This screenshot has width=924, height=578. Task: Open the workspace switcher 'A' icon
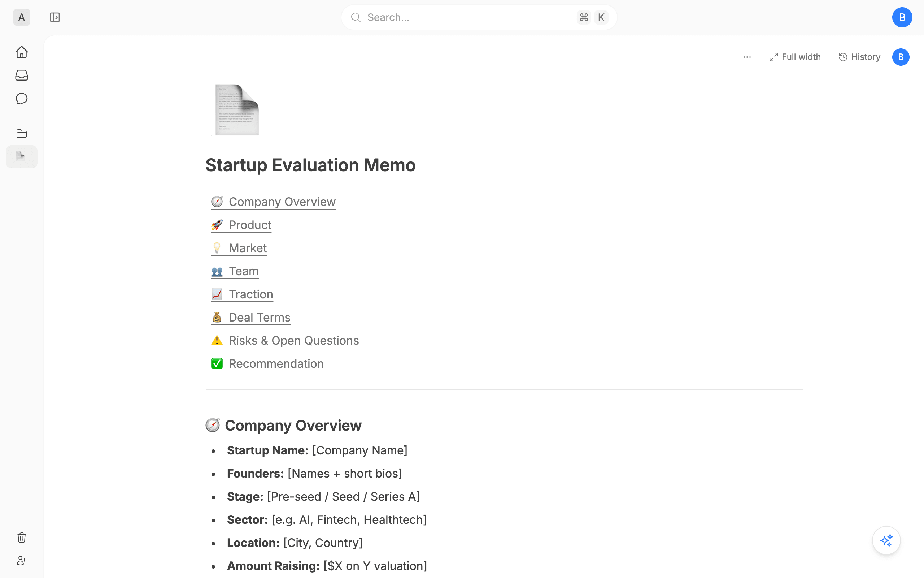pyautogui.click(x=21, y=17)
